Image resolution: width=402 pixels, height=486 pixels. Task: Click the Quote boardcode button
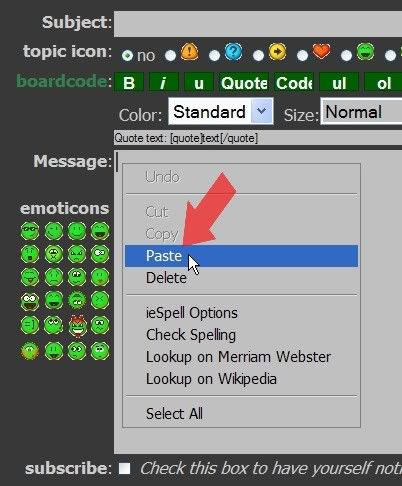(244, 82)
